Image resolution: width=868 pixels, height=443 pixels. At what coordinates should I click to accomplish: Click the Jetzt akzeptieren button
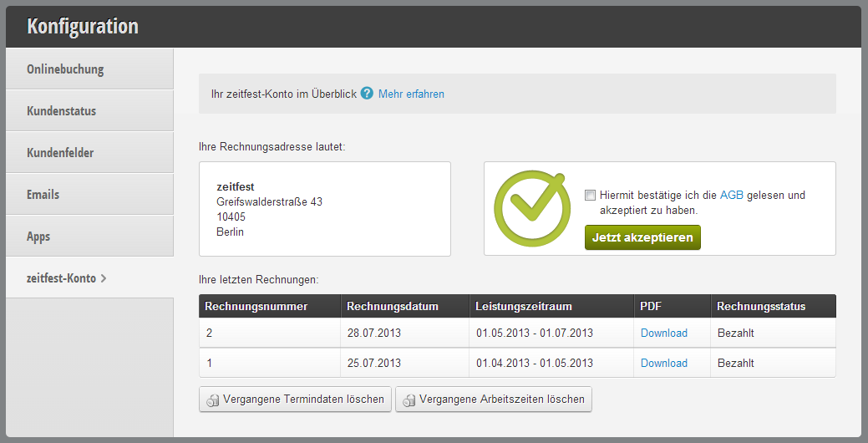click(642, 237)
